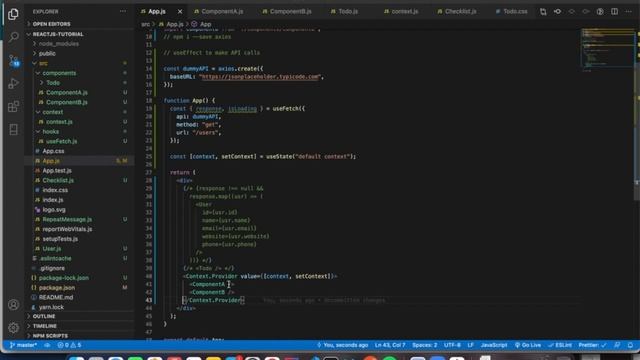640x360 pixels.
Task: Open notifications bell in status bar
Action: coord(630,345)
